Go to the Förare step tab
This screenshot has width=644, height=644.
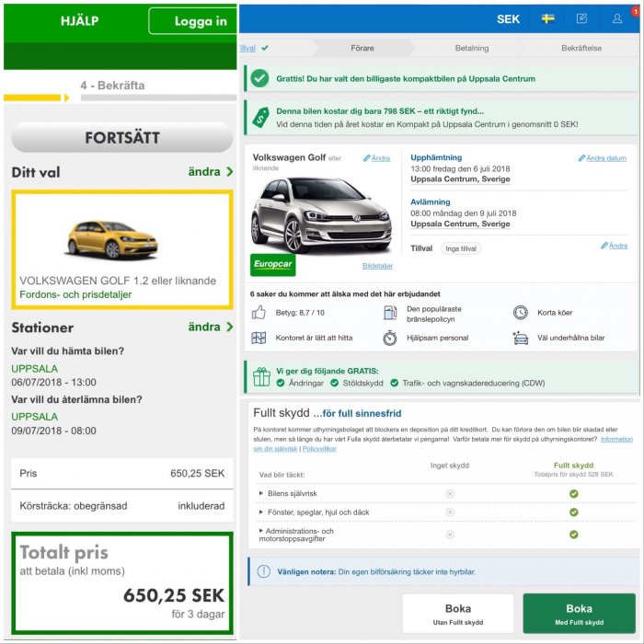click(362, 48)
